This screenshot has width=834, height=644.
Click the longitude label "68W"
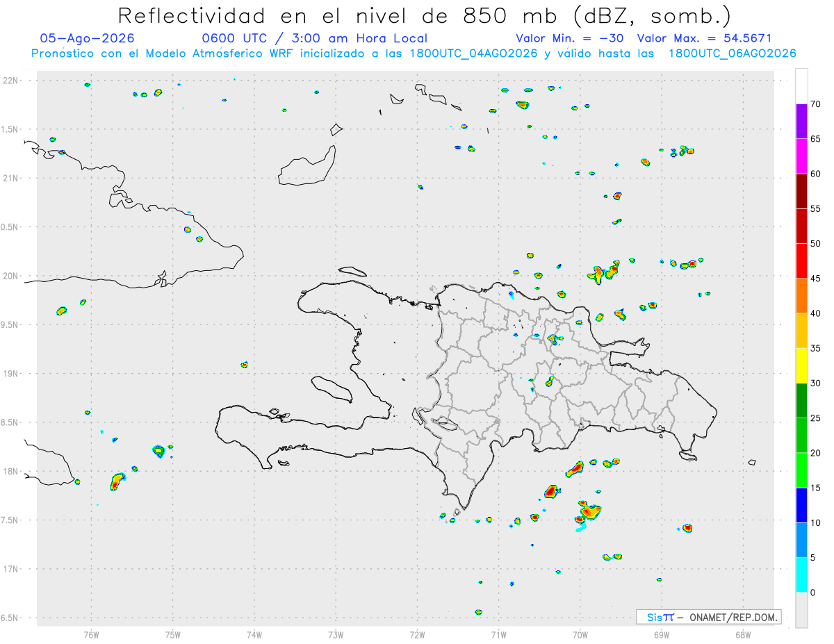[743, 634]
